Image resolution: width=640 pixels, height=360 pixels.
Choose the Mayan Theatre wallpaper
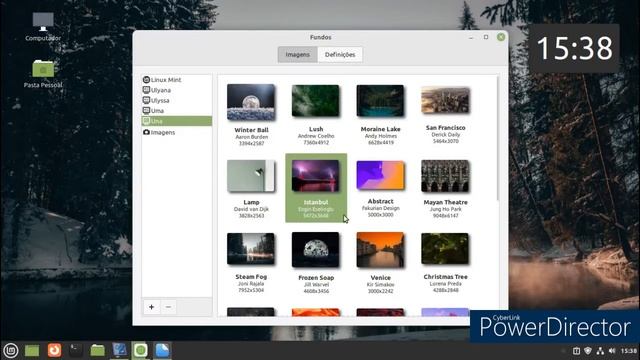pos(445,188)
